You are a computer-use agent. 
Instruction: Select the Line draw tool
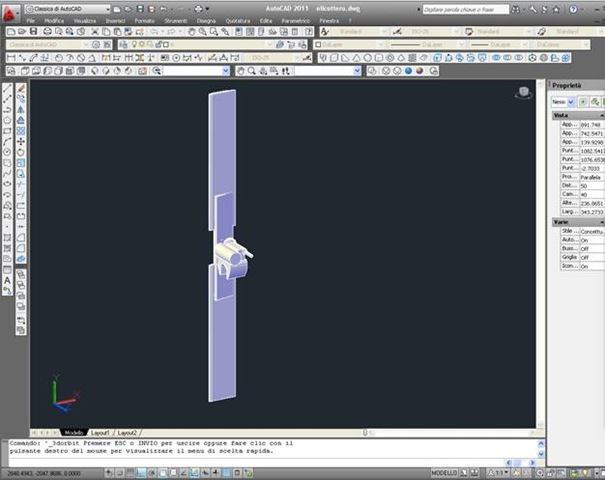[7, 89]
